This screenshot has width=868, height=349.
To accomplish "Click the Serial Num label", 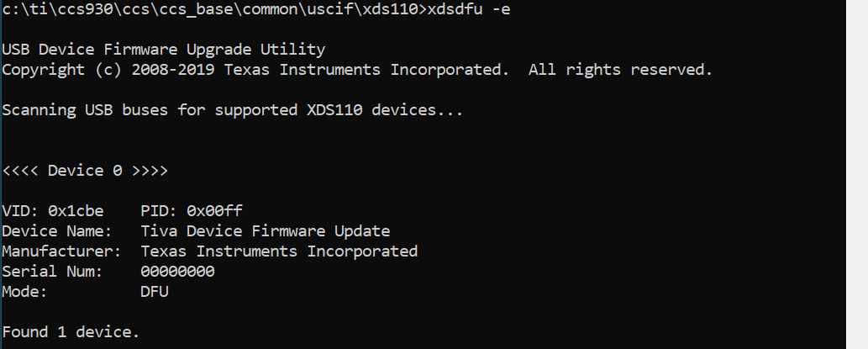I will coord(52,271).
